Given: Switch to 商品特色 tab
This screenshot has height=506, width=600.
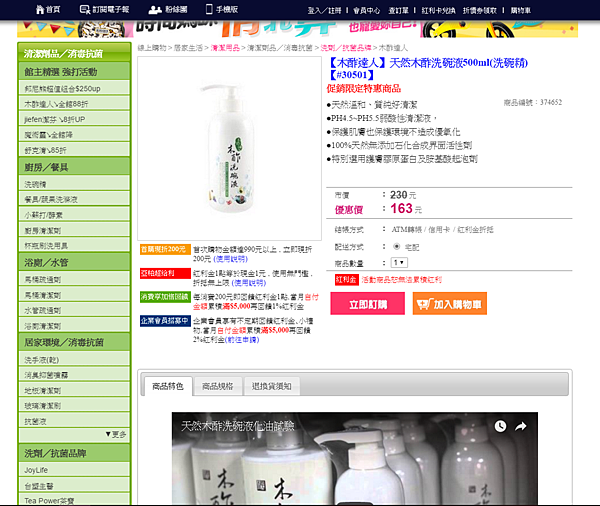Looking at the screenshot, I should 168,386.
